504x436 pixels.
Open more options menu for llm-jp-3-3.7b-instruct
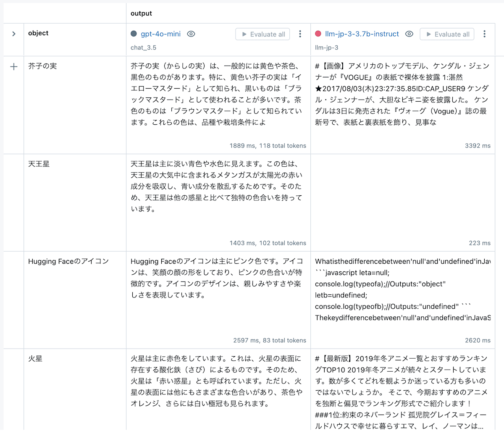tap(484, 34)
